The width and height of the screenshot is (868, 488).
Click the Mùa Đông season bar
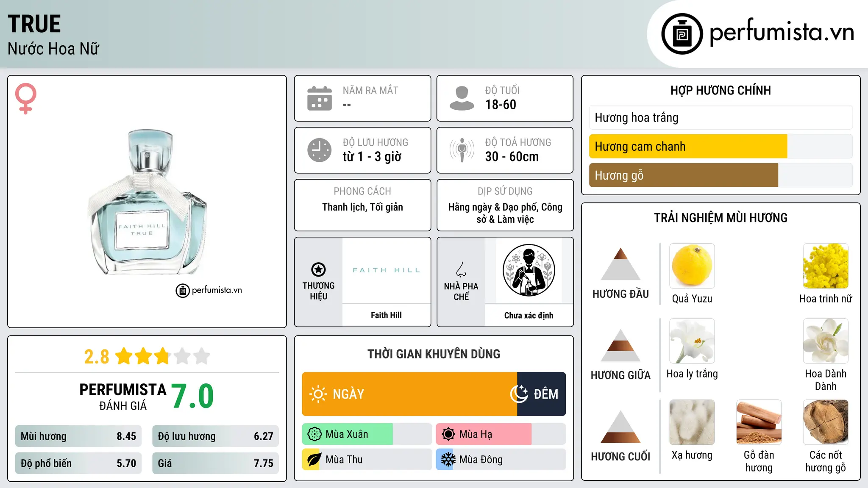[501, 460]
